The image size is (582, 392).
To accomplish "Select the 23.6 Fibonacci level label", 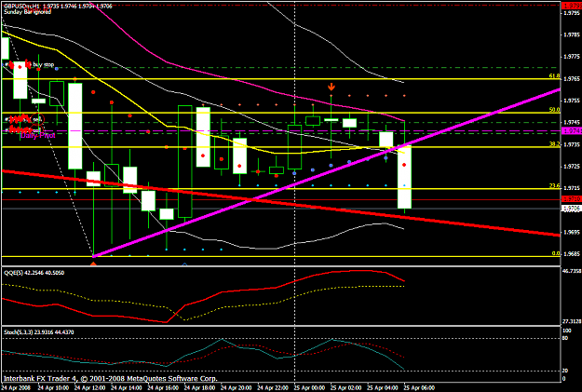I will (554, 186).
